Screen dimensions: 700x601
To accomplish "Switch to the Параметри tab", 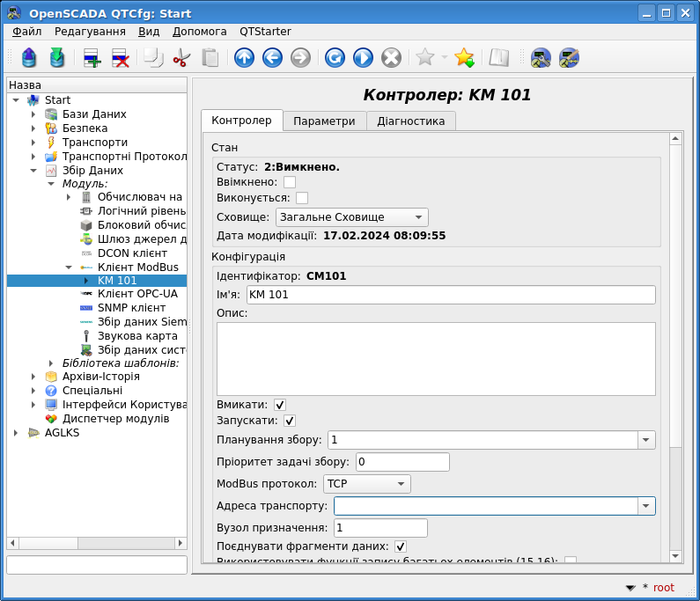I will [324, 121].
